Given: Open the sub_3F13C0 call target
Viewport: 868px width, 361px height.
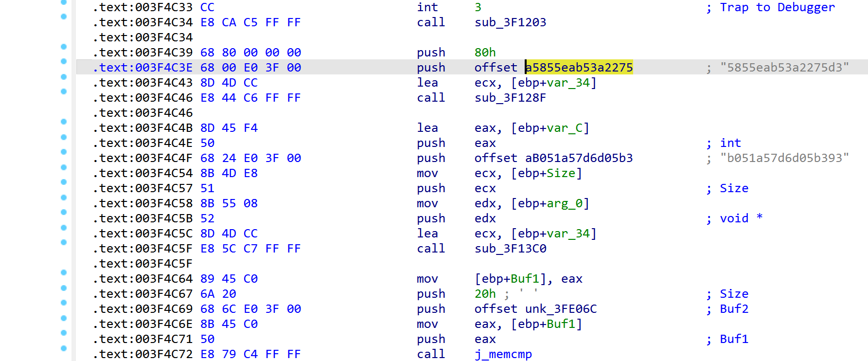Looking at the screenshot, I should point(510,249).
